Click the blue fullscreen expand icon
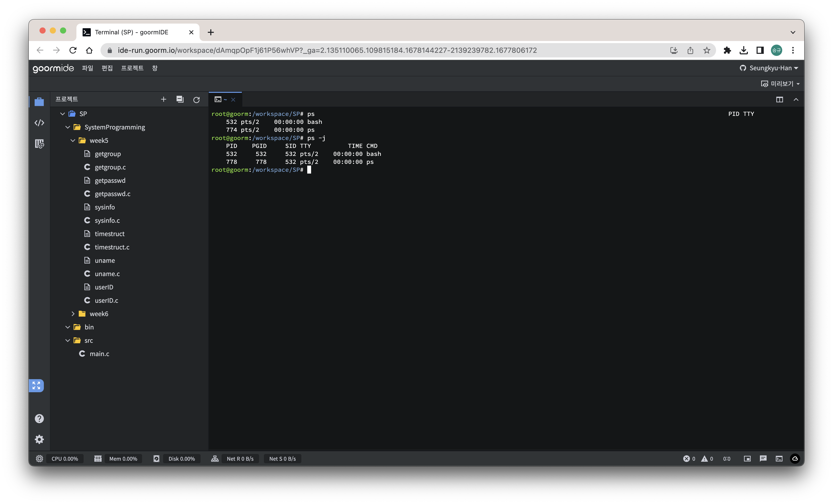The width and height of the screenshot is (833, 504). 36,385
